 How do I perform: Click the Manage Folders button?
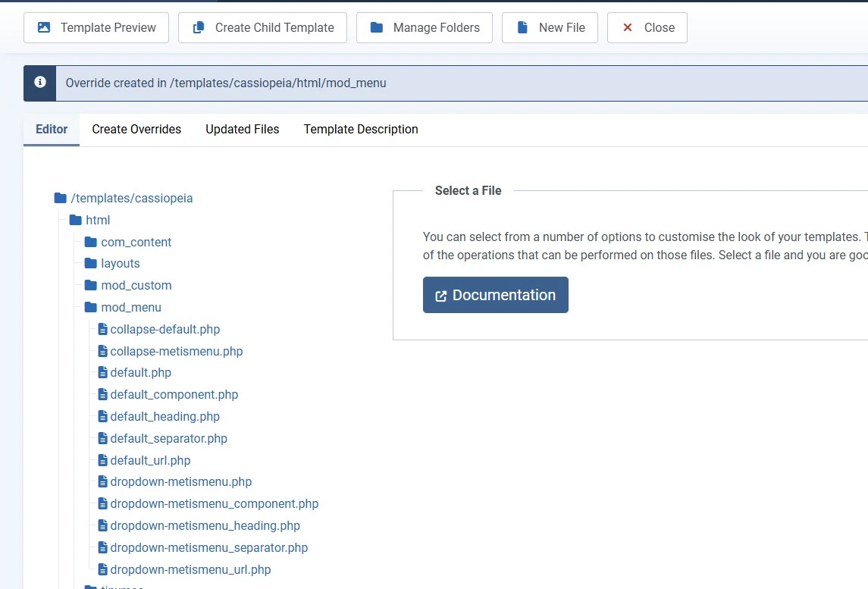(x=425, y=28)
